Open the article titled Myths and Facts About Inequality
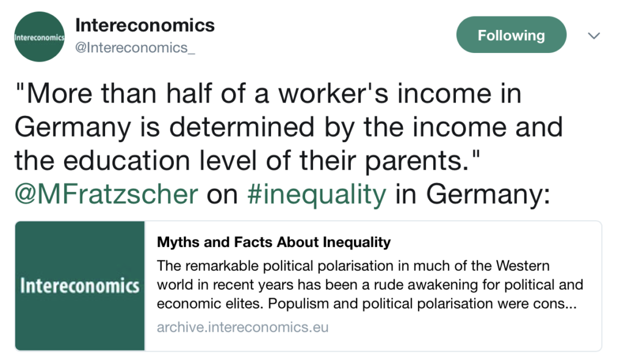 pos(274,242)
